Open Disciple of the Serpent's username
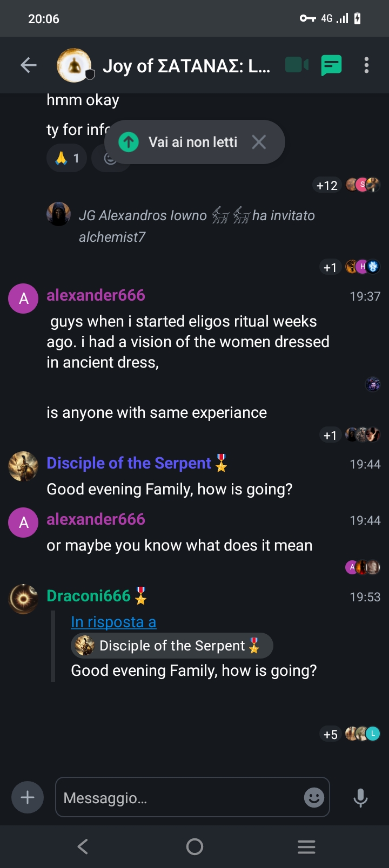389x868 pixels. pos(129,463)
